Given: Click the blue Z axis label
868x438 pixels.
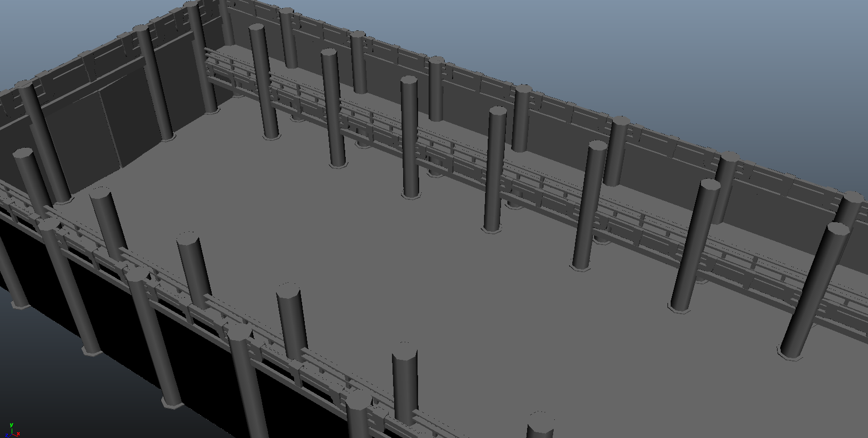Looking at the screenshot, I should [x=6, y=435].
